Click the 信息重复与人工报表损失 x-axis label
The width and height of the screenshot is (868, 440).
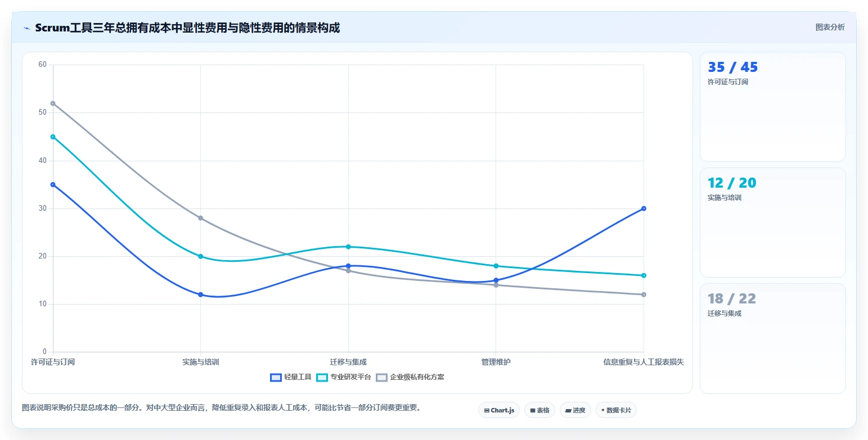tap(644, 362)
